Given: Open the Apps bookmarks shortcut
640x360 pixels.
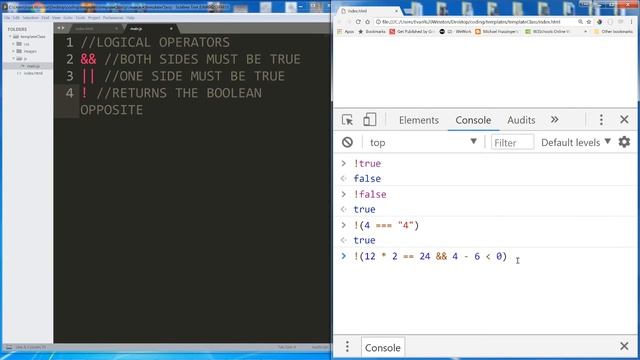Looking at the screenshot, I should click(345, 31).
